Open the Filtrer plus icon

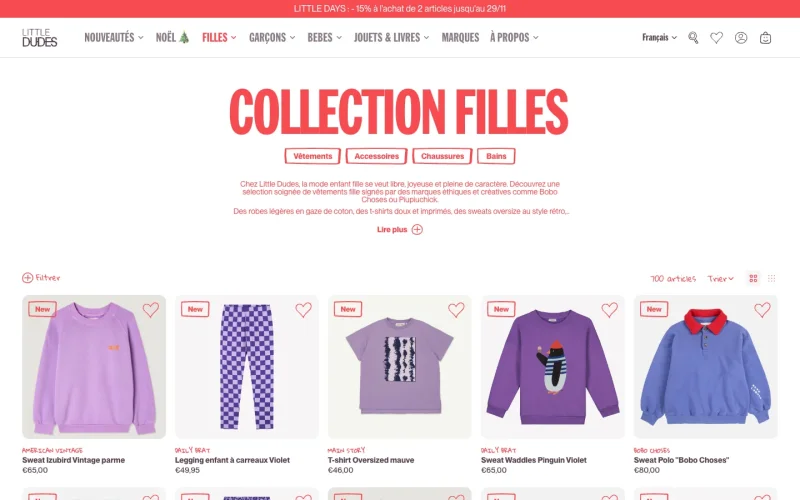28,278
